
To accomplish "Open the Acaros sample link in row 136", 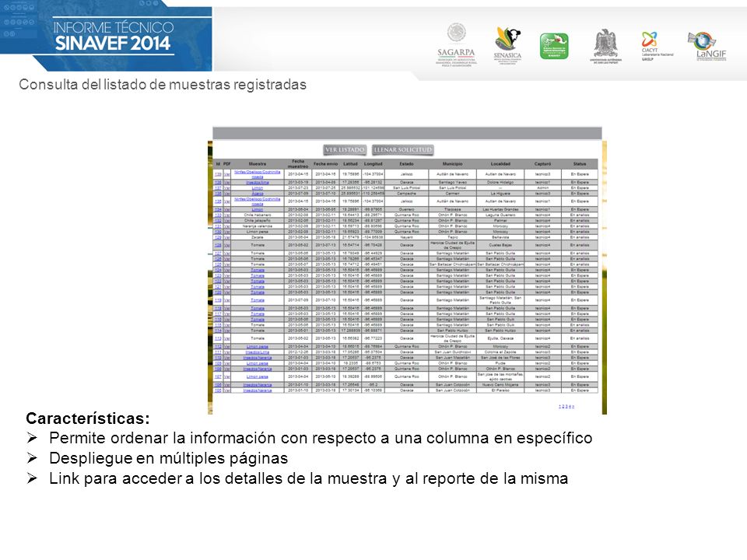I will 258,194.
